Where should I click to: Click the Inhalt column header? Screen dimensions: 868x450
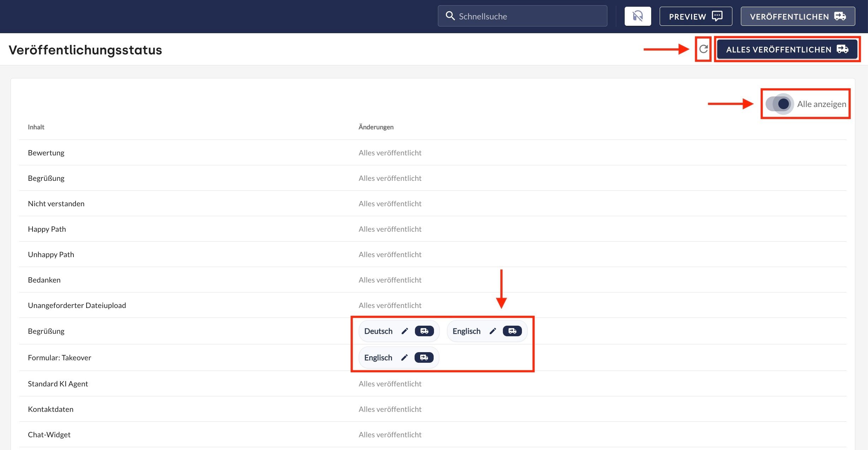pyautogui.click(x=36, y=127)
